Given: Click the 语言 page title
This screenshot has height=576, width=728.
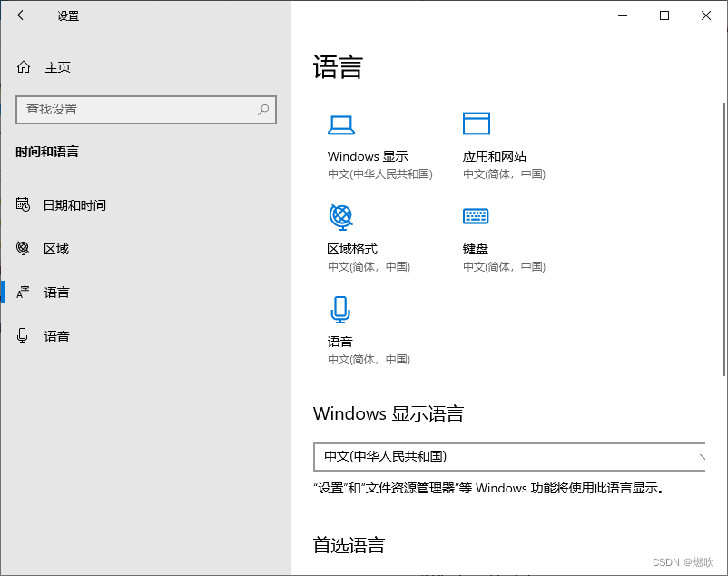Looking at the screenshot, I should pos(338,67).
